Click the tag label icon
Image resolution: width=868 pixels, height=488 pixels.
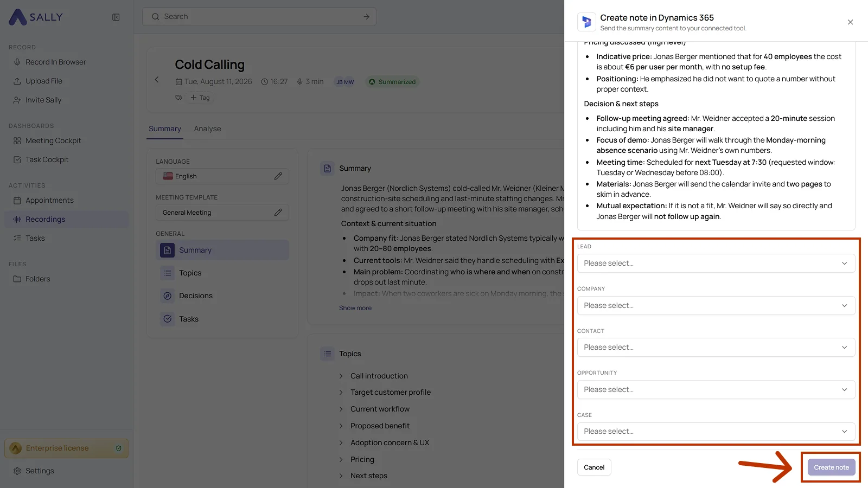(x=178, y=98)
